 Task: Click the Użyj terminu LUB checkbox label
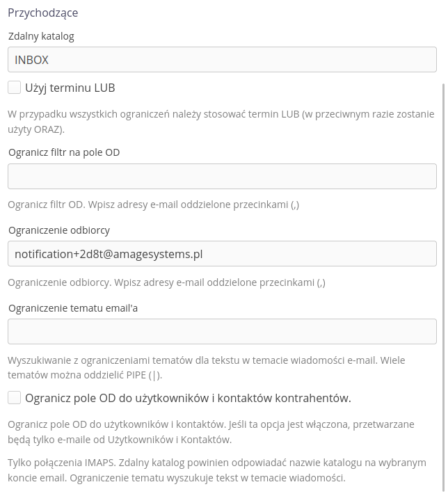point(70,88)
